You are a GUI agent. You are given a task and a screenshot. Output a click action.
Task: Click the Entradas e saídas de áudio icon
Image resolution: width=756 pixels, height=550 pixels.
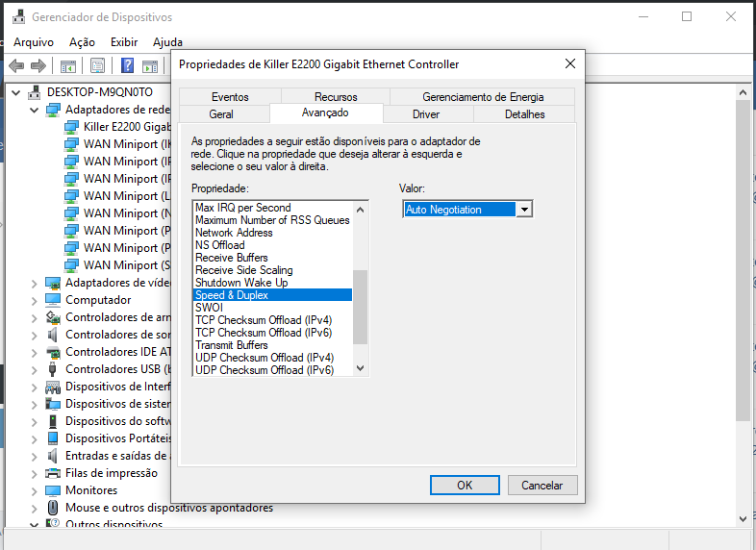click(x=53, y=456)
